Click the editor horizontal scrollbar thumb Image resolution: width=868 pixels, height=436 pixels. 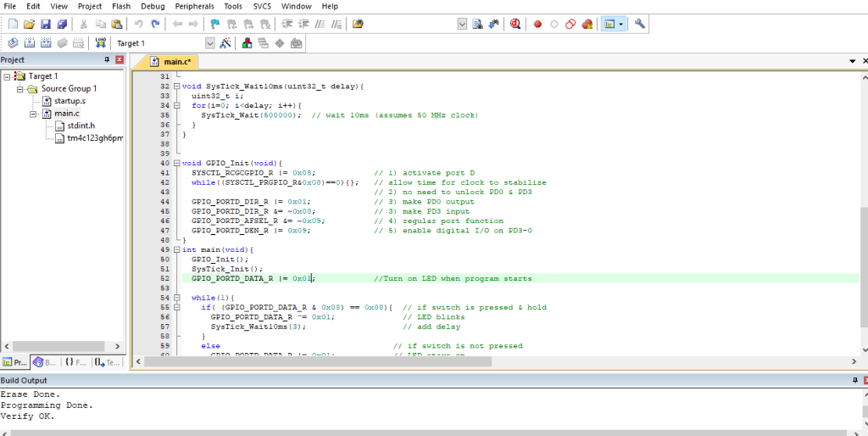[318, 361]
